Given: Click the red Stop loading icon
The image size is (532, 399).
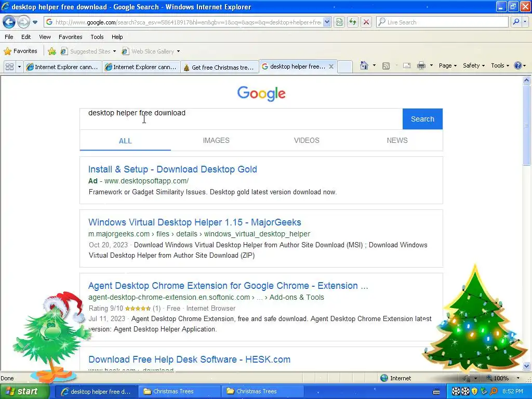Looking at the screenshot, I should coord(366,22).
